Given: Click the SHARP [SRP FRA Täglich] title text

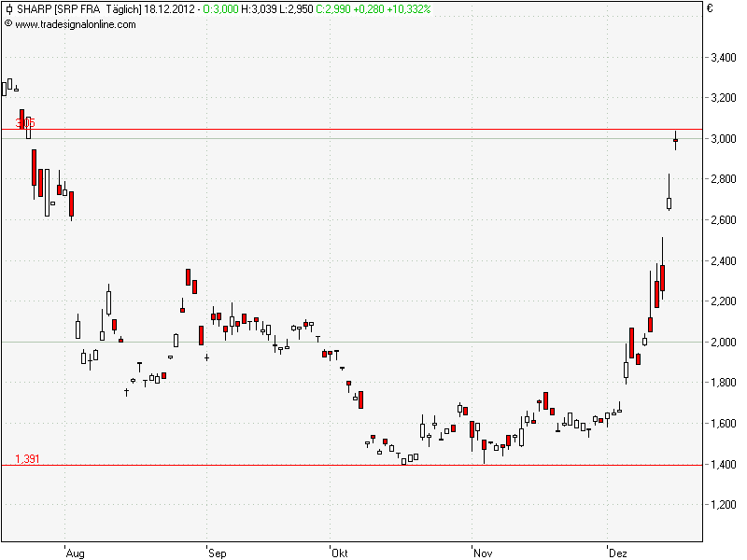Looking at the screenshot, I should point(79,9).
